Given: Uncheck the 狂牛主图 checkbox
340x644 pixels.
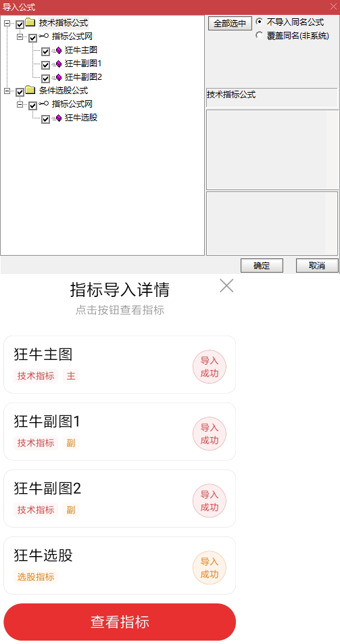Looking at the screenshot, I should [45, 51].
